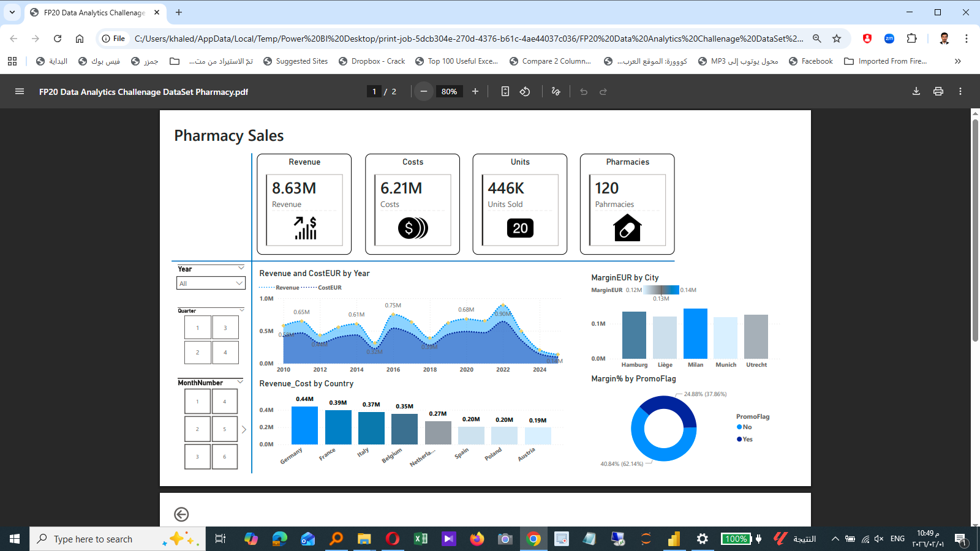Expand the Quarter slicer chevron

point(241,310)
